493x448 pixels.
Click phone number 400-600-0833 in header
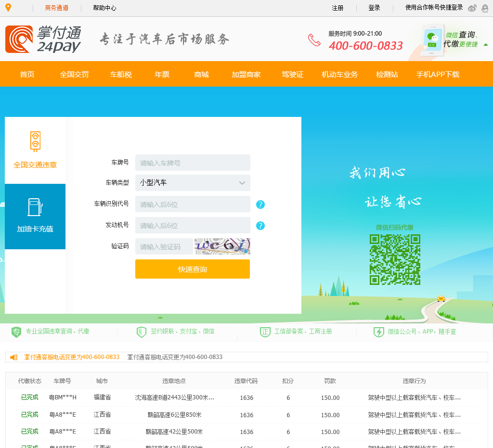[366, 46]
